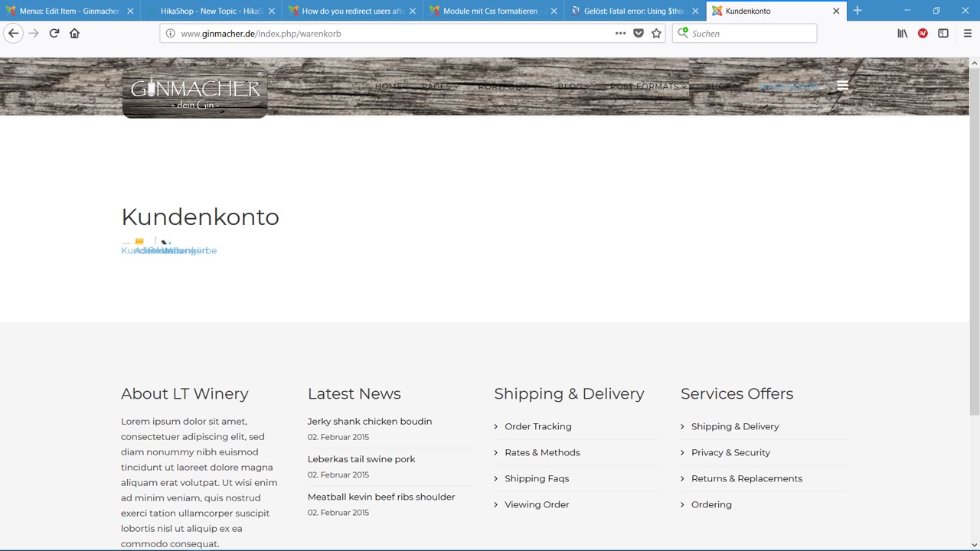The height and width of the screenshot is (551, 980).
Task: Click the 'Services Offers' heading
Action: (x=737, y=394)
